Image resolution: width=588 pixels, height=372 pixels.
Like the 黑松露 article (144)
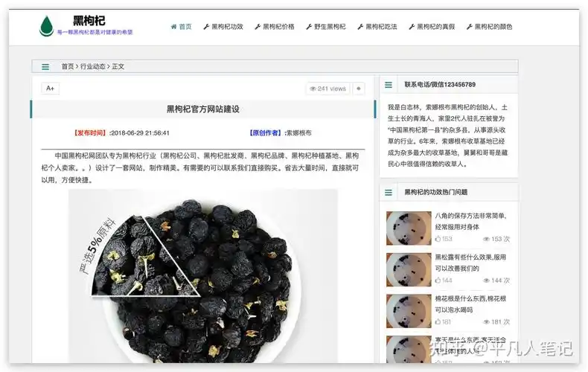coord(444,280)
